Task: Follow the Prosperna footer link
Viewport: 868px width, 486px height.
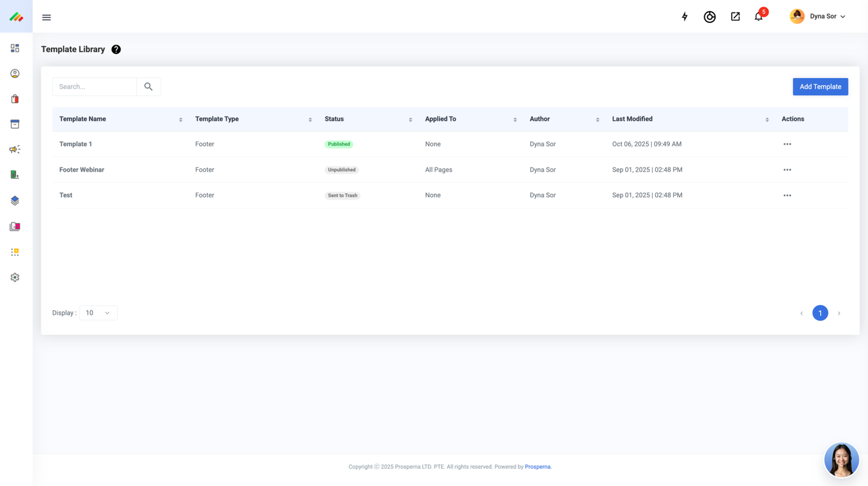Action: (x=538, y=467)
